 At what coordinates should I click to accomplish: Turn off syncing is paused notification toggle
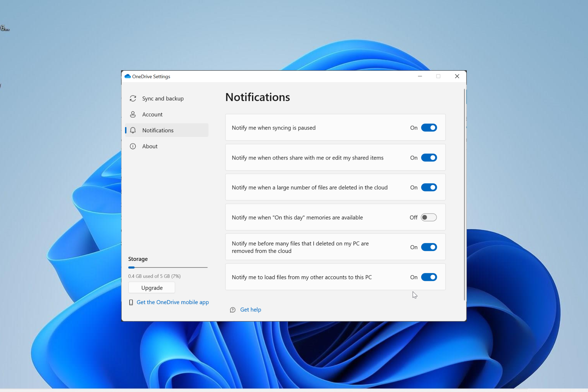tap(429, 128)
